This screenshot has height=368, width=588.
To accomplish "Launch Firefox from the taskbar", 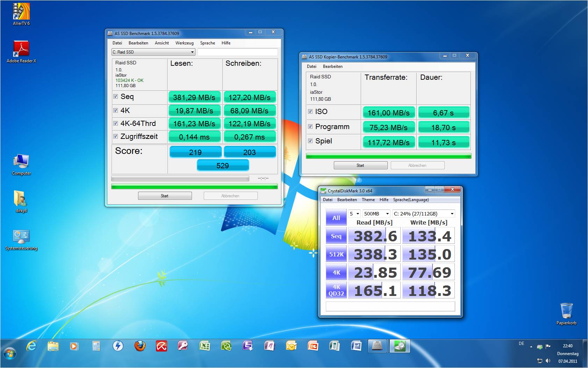I will [140, 346].
